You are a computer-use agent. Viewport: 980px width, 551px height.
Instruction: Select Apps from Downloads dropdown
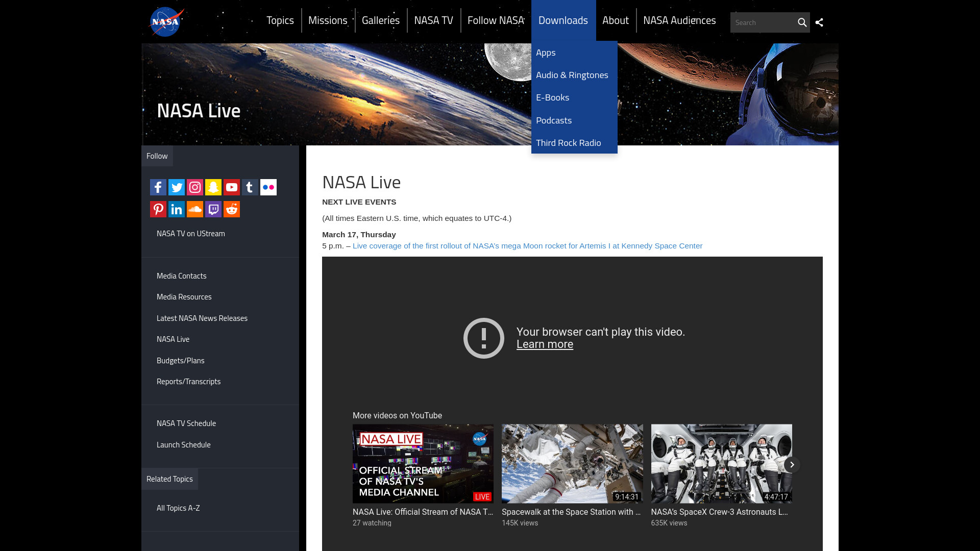(574, 53)
